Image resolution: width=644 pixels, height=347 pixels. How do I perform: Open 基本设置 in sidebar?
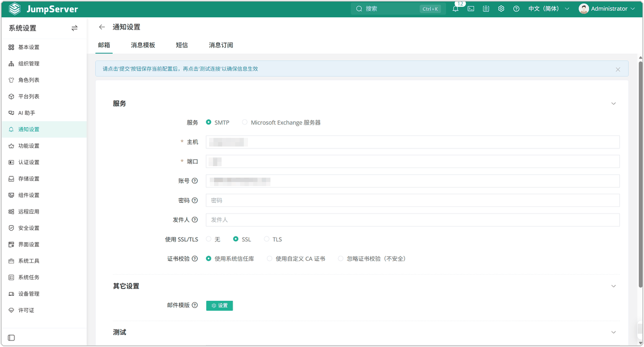pos(44,47)
